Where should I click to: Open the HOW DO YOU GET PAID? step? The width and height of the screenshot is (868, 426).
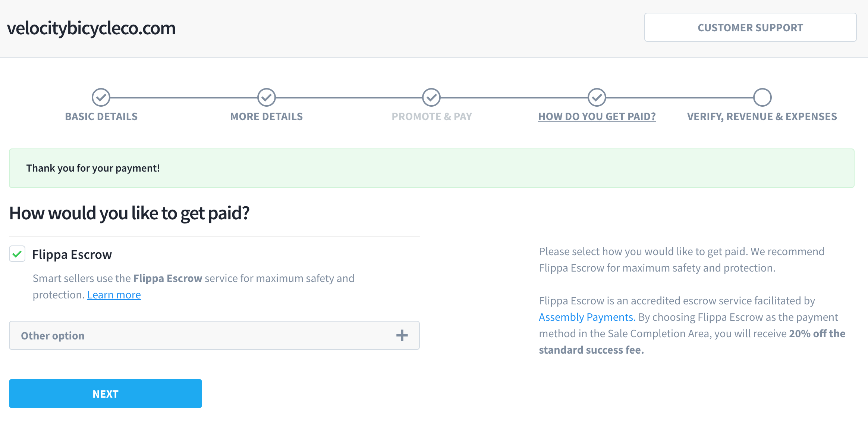(x=597, y=117)
